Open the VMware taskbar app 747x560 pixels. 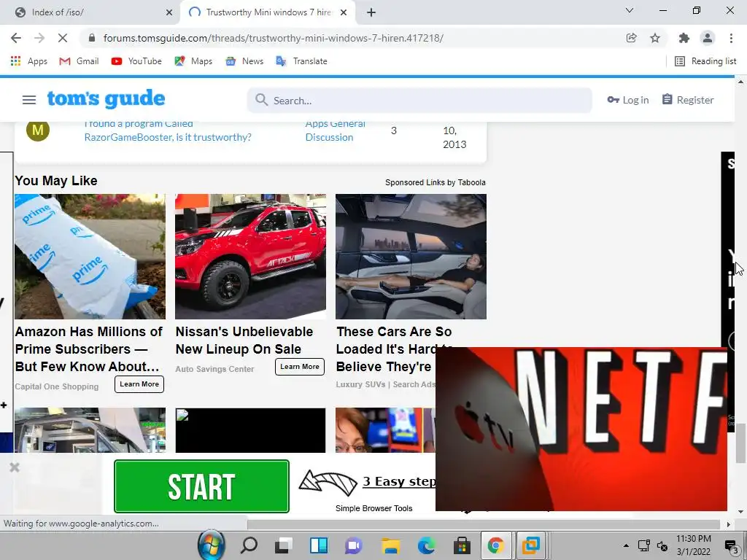point(530,545)
